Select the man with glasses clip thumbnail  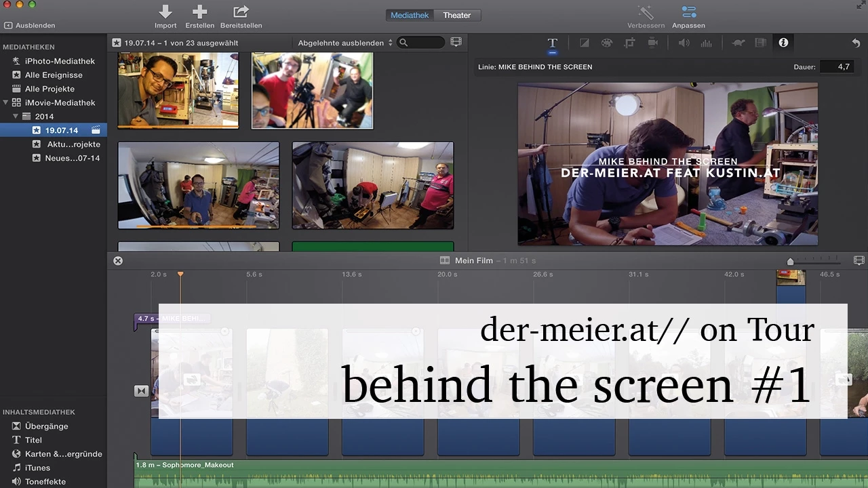pos(178,91)
